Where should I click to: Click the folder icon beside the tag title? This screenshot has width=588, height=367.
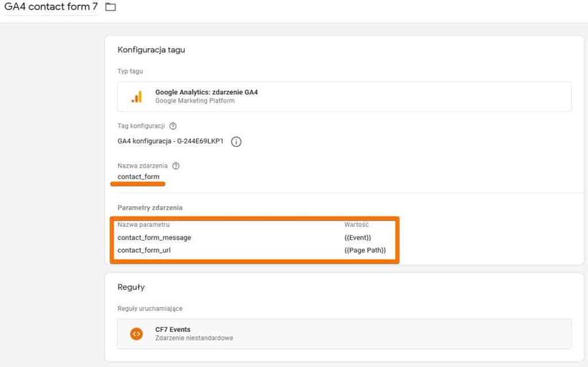coord(111,7)
